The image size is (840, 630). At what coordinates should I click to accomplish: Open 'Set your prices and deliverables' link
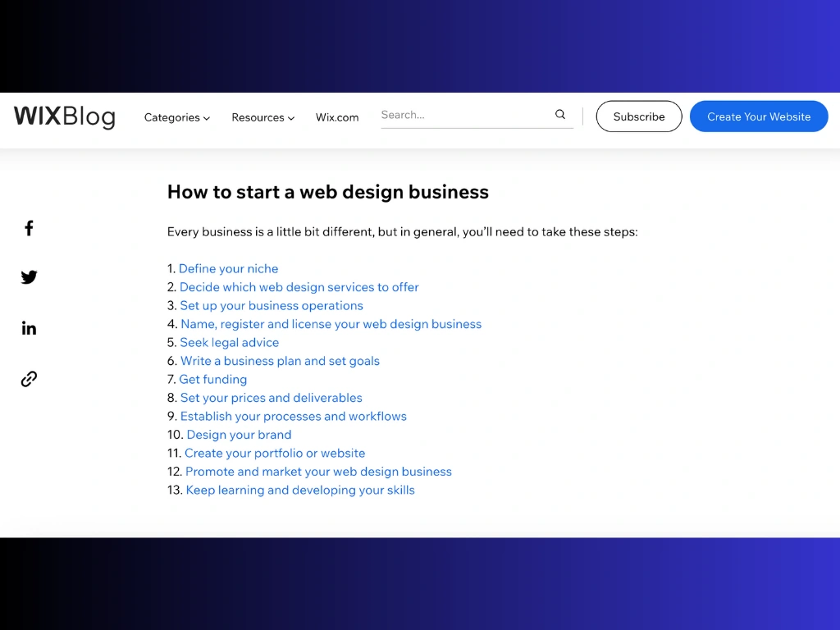(271, 398)
